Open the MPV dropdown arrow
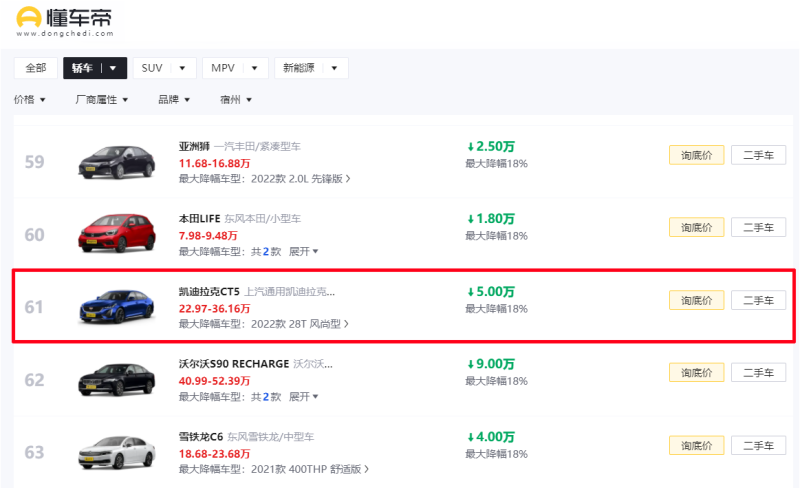 point(254,68)
